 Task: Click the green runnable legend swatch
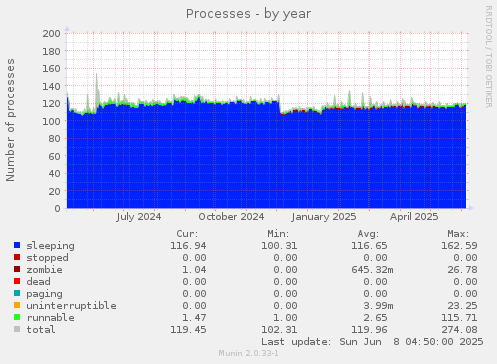tap(17, 317)
